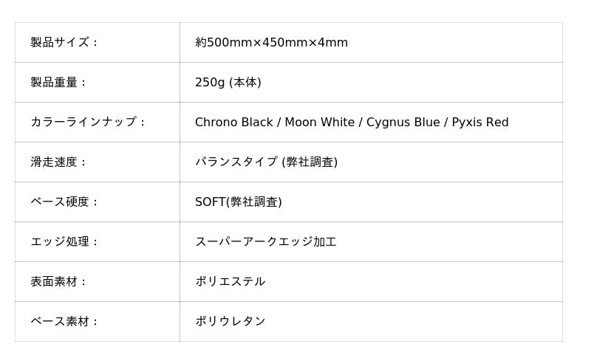The image size is (591, 364).
Task: Click the Moon White color name
Action: coord(321,123)
